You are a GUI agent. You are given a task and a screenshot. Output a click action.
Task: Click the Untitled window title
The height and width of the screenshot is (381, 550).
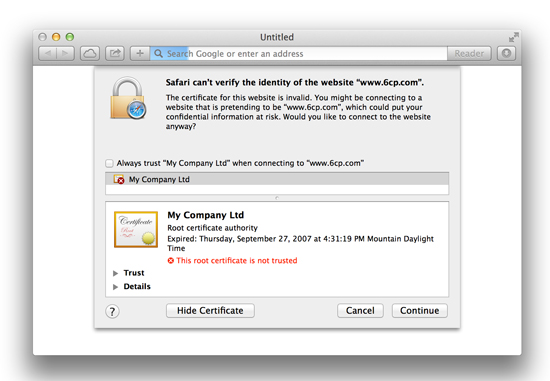click(277, 37)
